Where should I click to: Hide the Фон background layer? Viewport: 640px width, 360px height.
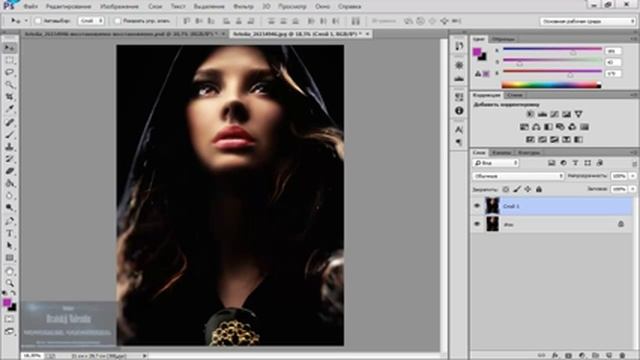[x=477, y=224]
